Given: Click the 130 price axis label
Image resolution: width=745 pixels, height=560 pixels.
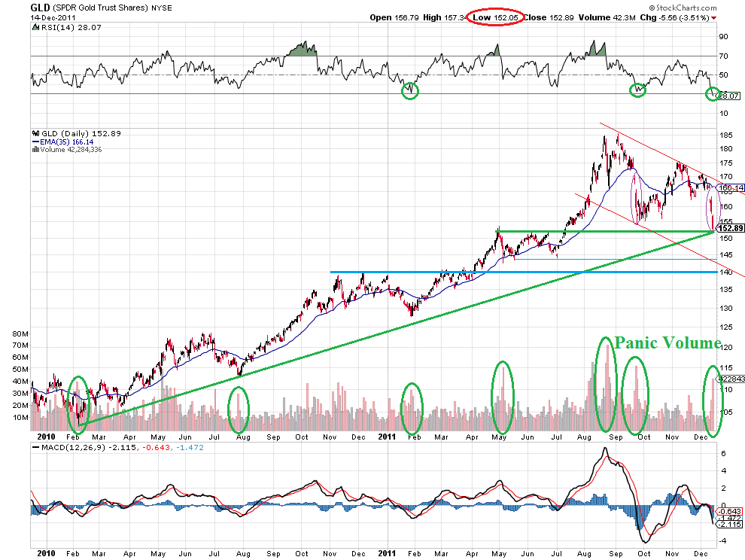Looking at the screenshot, I should 725,308.
